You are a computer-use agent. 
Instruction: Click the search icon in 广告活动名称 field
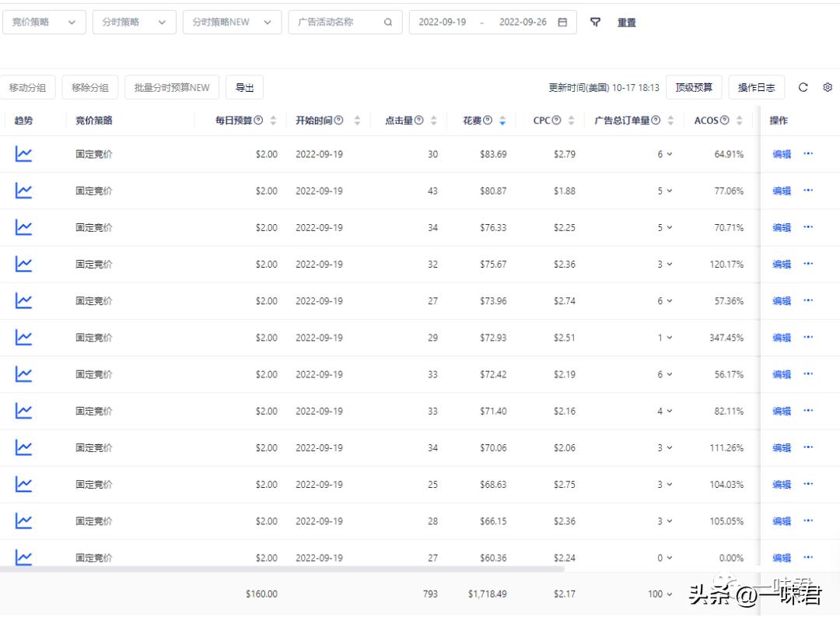pyautogui.click(x=387, y=23)
